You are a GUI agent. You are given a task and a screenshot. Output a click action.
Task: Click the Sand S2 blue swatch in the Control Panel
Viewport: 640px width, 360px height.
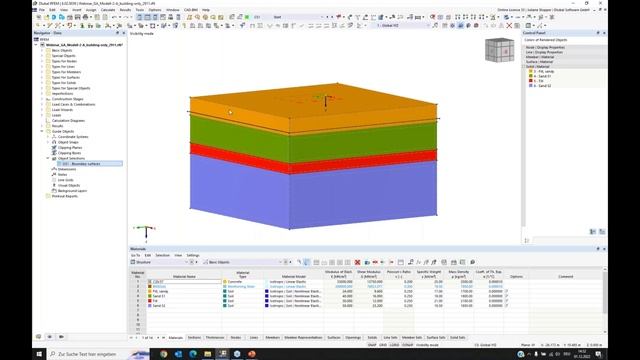pos(531,86)
